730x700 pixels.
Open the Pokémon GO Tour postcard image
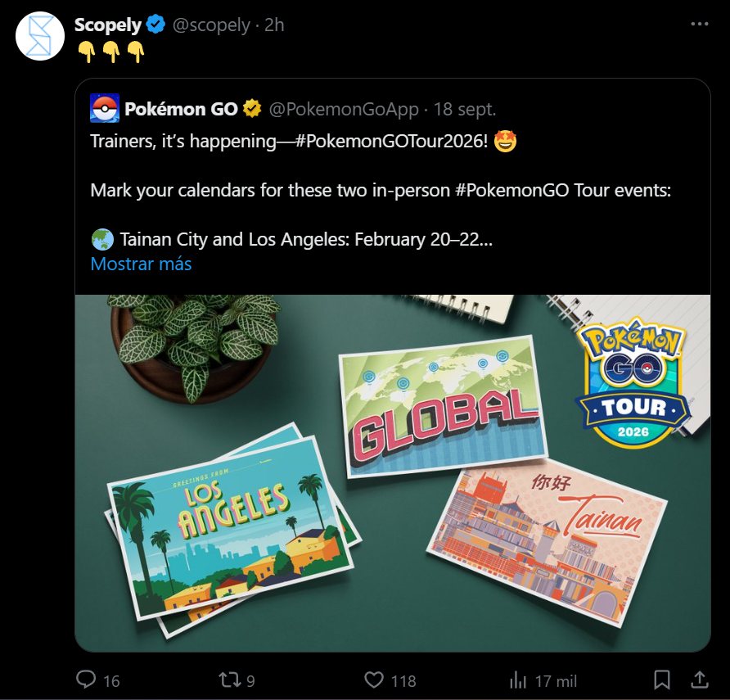[x=393, y=472]
